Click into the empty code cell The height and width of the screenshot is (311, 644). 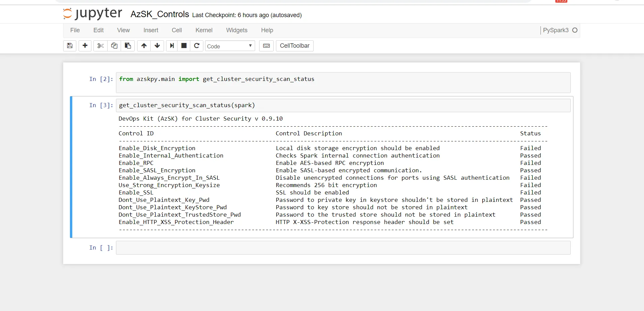[343, 248]
